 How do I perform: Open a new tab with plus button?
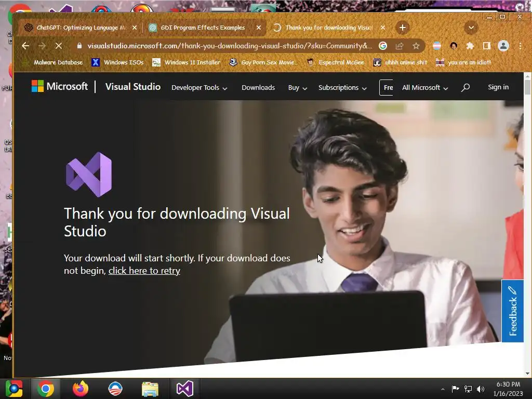[403, 28]
